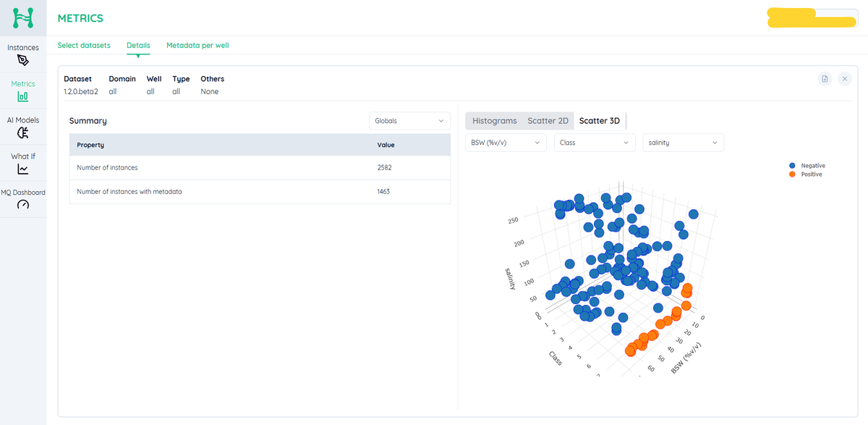The width and height of the screenshot is (868, 425).
Task: Switch to Metadata per well tab
Action: 197,46
